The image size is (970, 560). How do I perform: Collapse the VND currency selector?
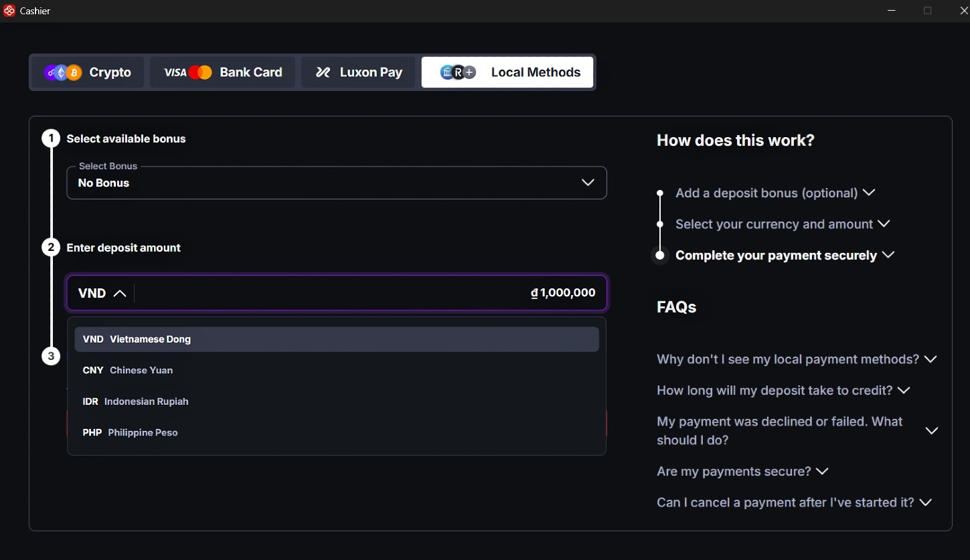(102, 293)
